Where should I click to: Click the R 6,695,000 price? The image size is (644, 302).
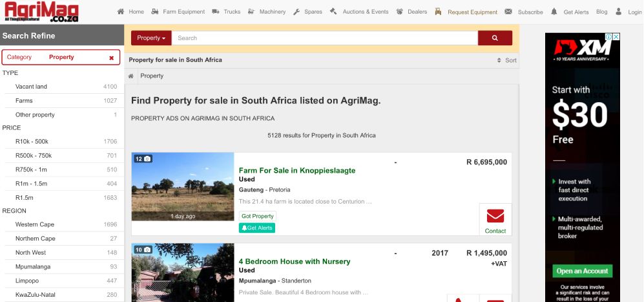(486, 162)
